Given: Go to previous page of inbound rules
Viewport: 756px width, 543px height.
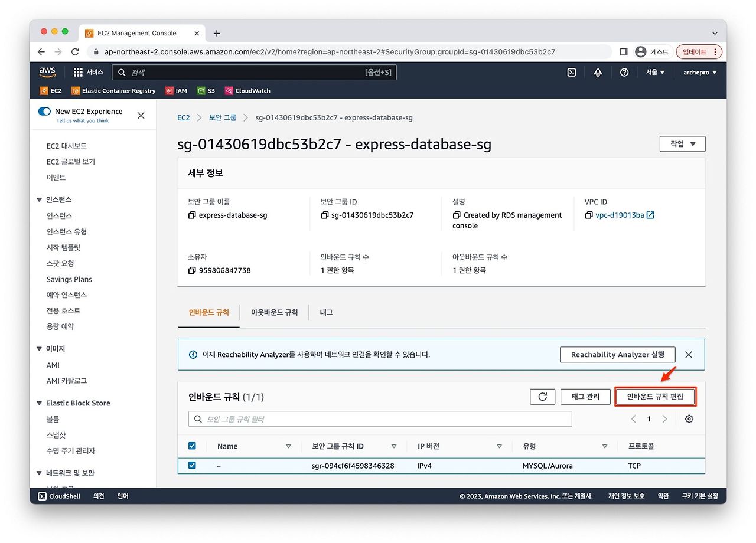Looking at the screenshot, I should click(633, 419).
